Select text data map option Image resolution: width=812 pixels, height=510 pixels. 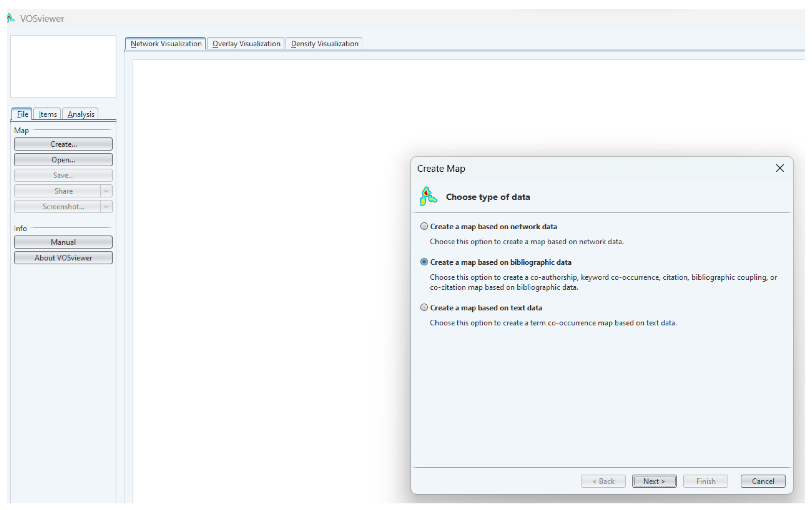coord(424,308)
